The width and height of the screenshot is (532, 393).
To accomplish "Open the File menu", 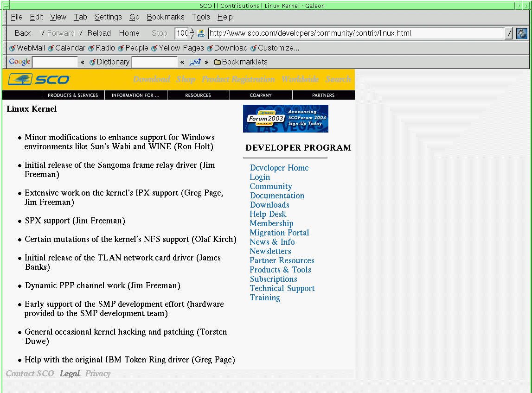I will 17,17.
